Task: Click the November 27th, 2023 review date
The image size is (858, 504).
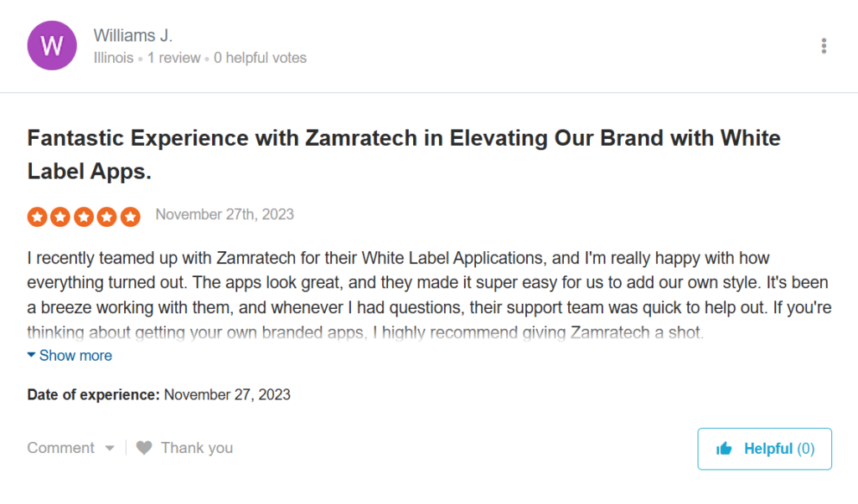Action: coord(225,214)
